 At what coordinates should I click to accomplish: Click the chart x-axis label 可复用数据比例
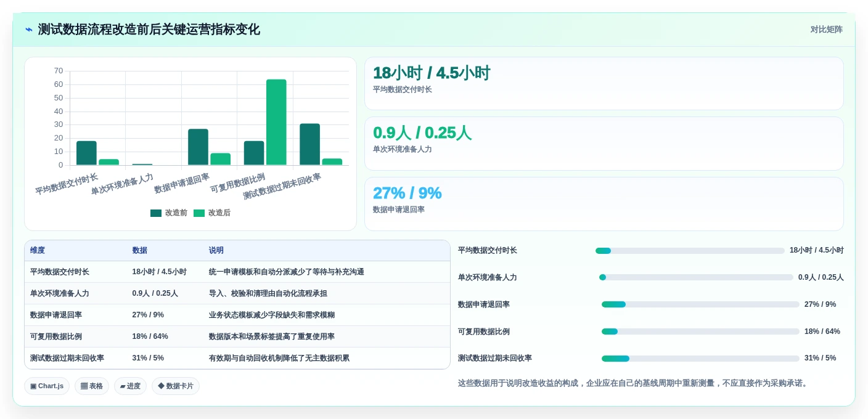pyautogui.click(x=238, y=183)
